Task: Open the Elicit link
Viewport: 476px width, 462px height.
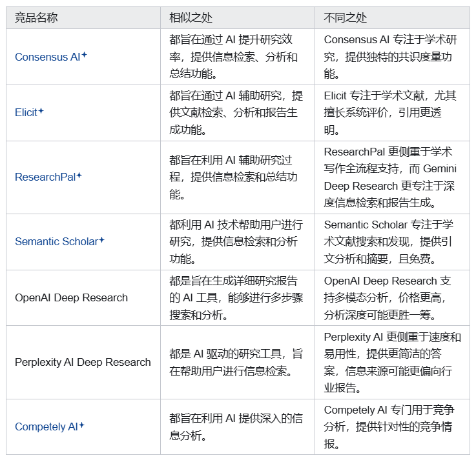Action: pos(26,112)
